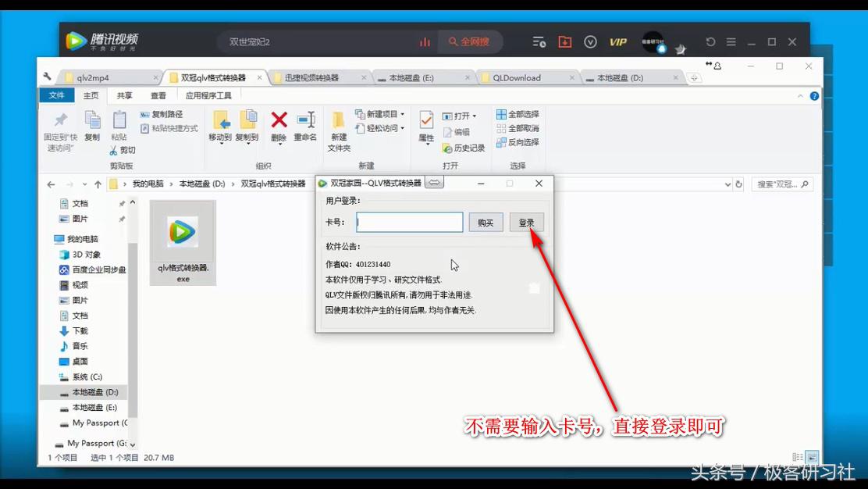Click 反向选择 invert selection
Viewport: 868px width, 489px height.
(x=518, y=142)
